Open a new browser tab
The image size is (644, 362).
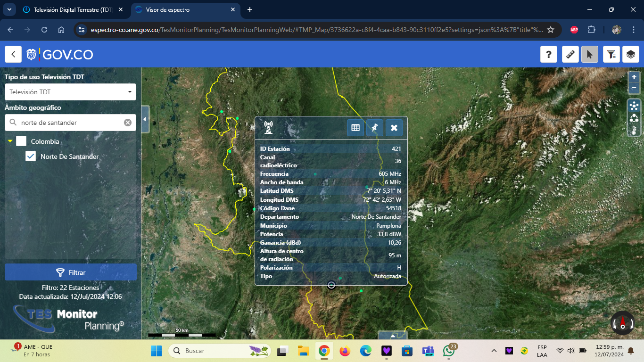pyautogui.click(x=250, y=9)
